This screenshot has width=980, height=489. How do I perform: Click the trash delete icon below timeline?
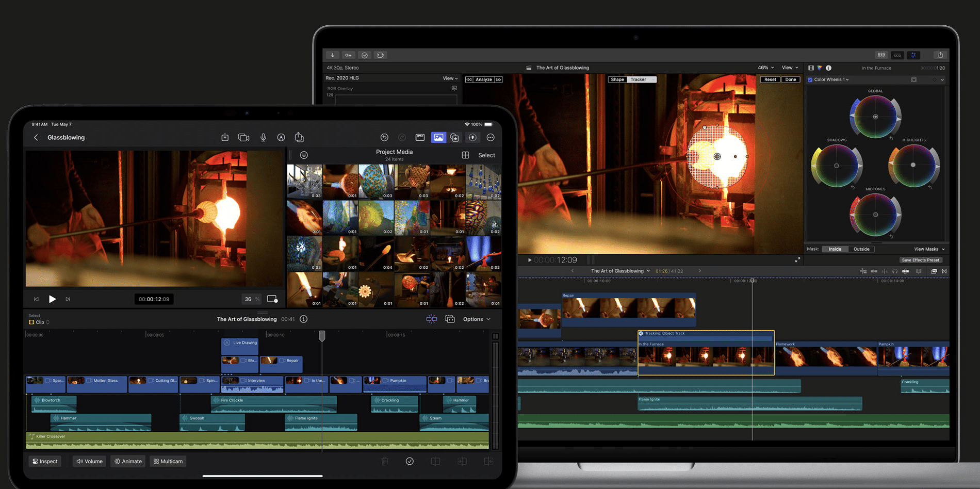[385, 461]
